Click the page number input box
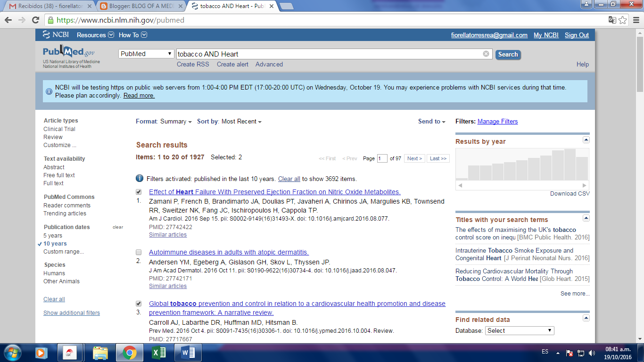 click(x=382, y=158)
